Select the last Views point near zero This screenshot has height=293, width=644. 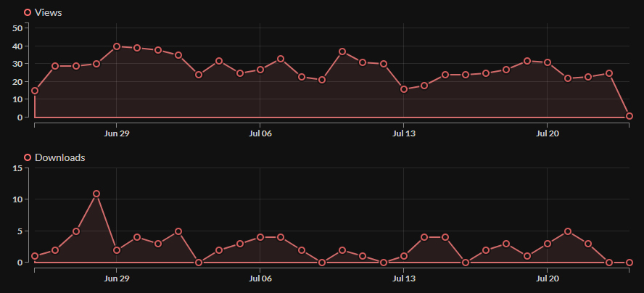point(629,116)
